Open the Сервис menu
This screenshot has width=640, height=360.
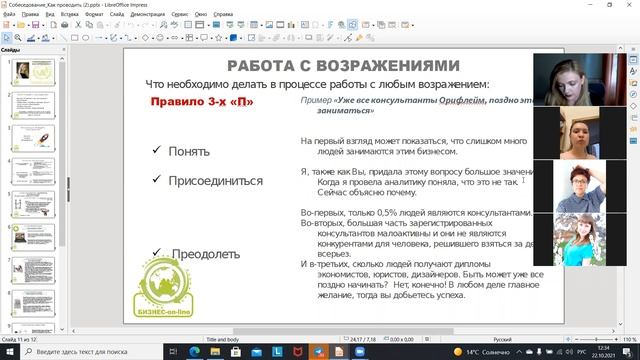180,14
